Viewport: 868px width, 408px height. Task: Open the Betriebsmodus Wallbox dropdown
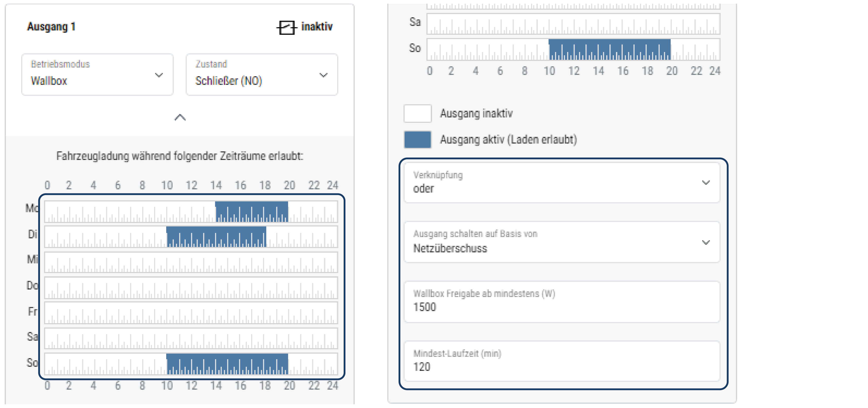97,75
